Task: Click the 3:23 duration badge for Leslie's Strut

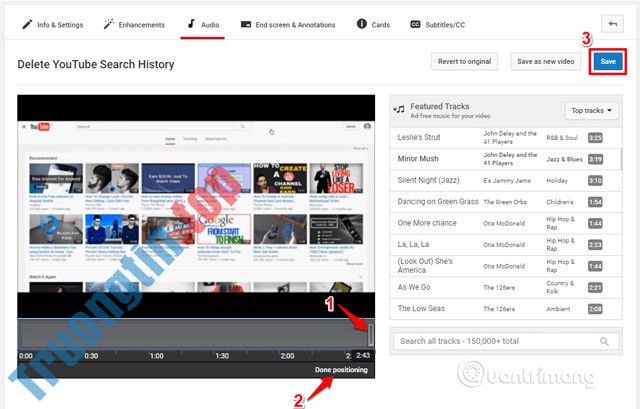Action: coord(595,138)
